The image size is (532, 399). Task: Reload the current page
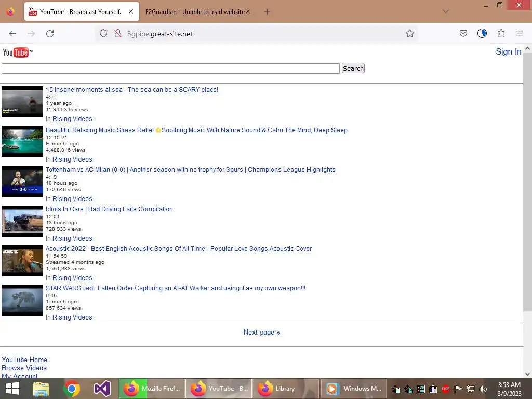(50, 34)
